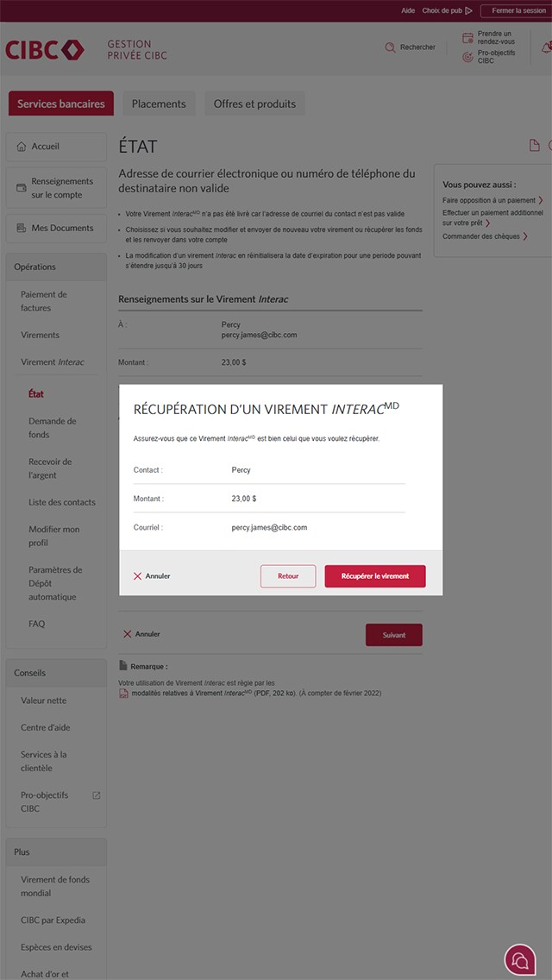Collapse the Opérations sidebar section
The width and height of the screenshot is (552, 980).
coord(56,267)
